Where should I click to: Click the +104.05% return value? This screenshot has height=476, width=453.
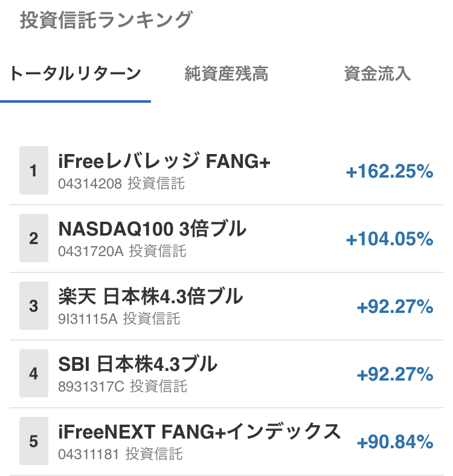pyautogui.click(x=390, y=239)
